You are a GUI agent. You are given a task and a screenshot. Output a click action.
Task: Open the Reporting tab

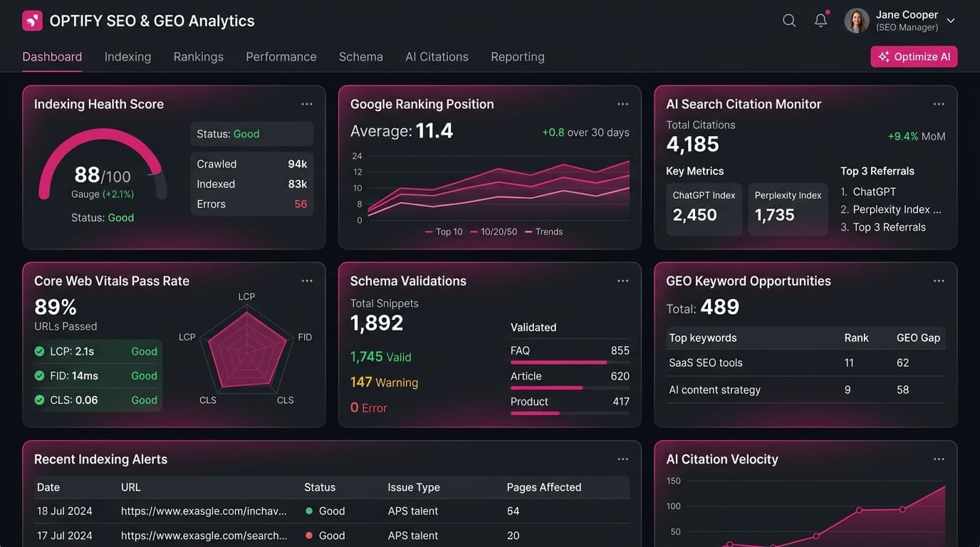[518, 57]
